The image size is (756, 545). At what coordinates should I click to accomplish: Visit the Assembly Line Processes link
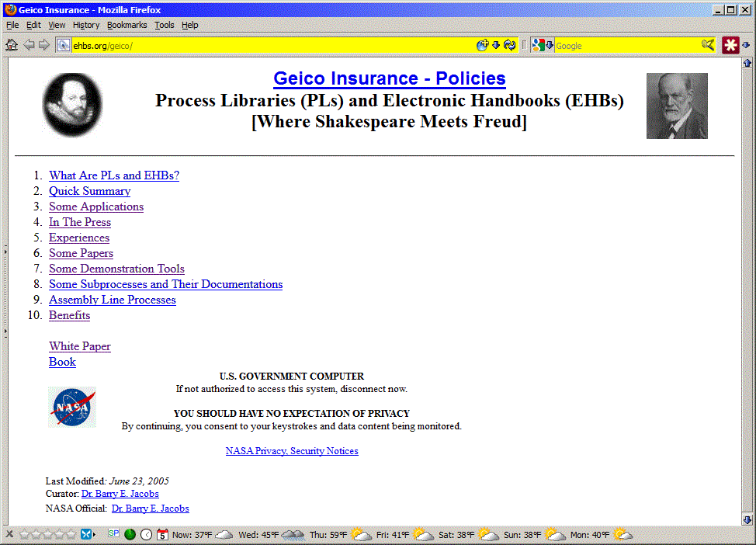click(x=113, y=300)
